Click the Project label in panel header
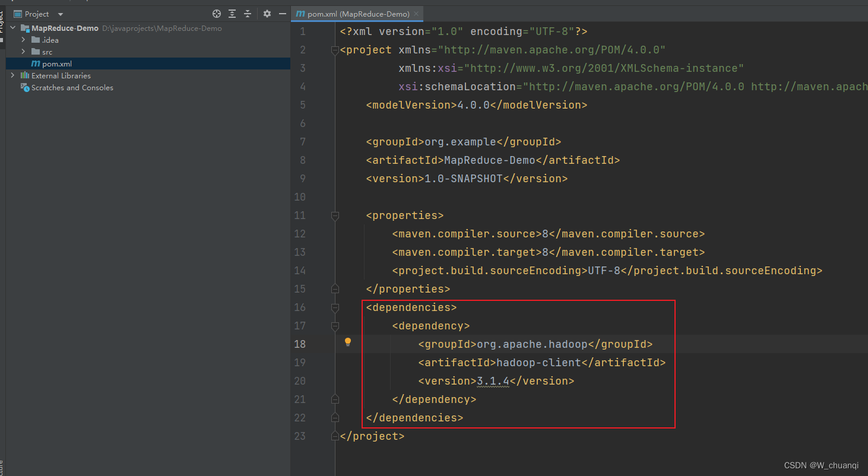This screenshot has height=476, width=868. 37,14
